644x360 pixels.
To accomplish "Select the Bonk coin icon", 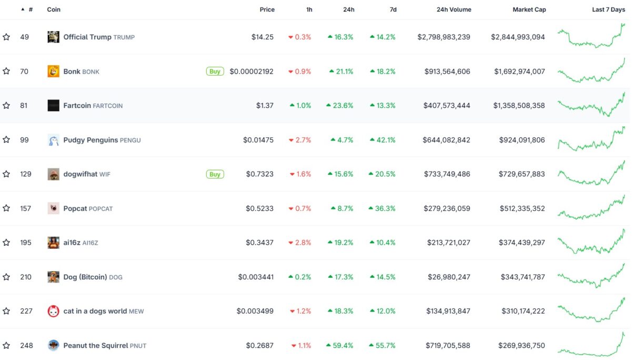I will coord(53,71).
